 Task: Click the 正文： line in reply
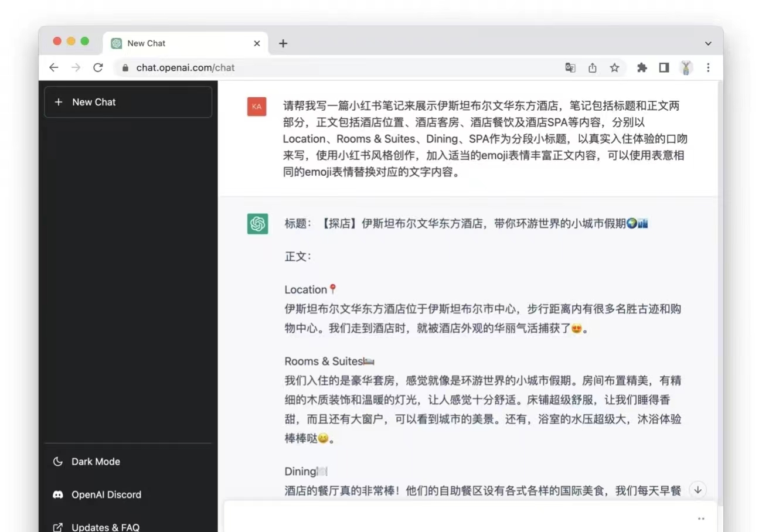pyautogui.click(x=298, y=257)
